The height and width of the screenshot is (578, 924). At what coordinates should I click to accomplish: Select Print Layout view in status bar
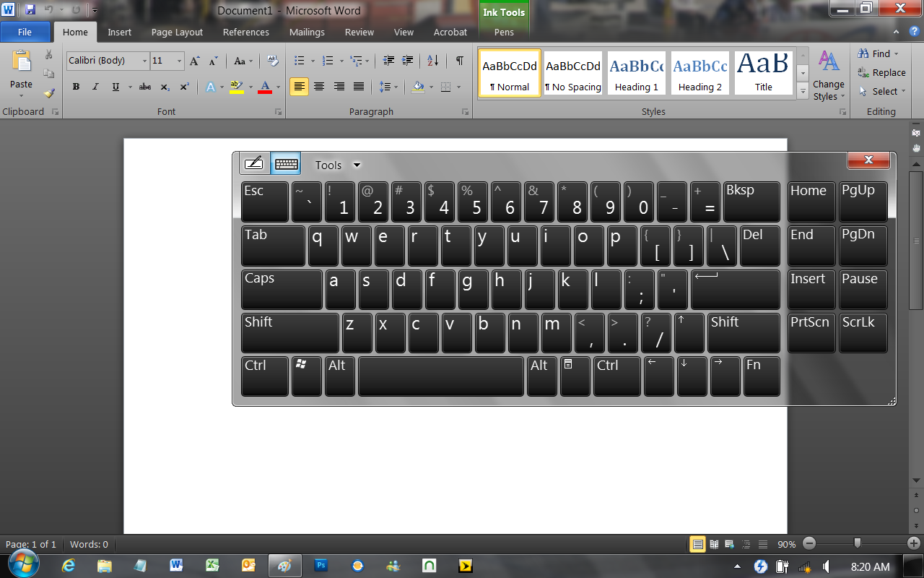697,544
